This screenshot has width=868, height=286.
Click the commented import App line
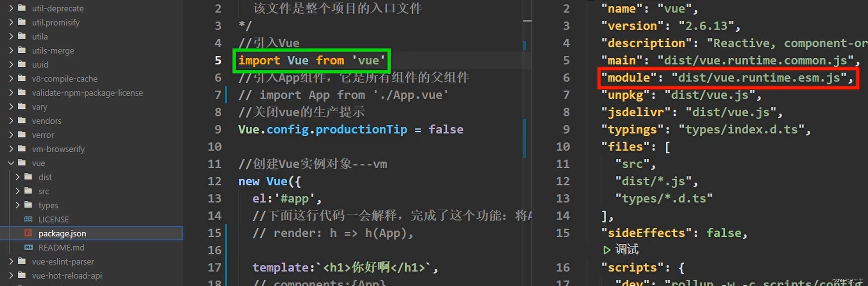point(343,95)
